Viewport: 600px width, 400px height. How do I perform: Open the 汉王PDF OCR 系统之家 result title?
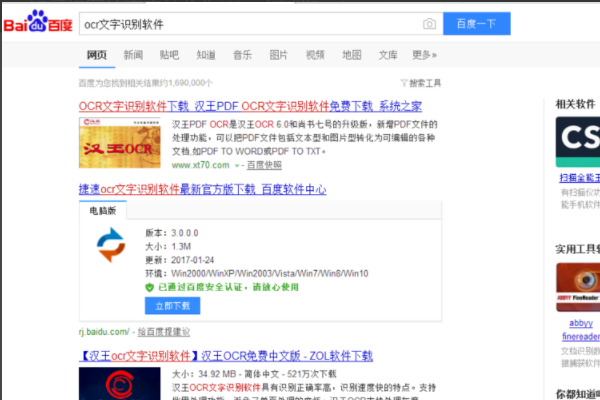click(250, 106)
